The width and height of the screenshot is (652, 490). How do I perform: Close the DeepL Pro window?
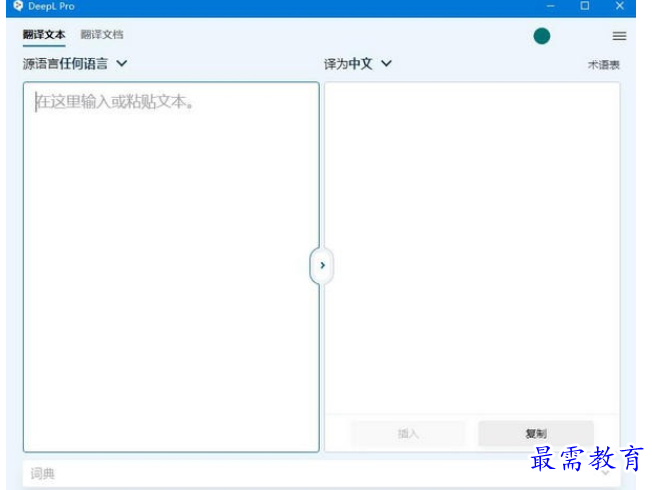tap(620, 6)
